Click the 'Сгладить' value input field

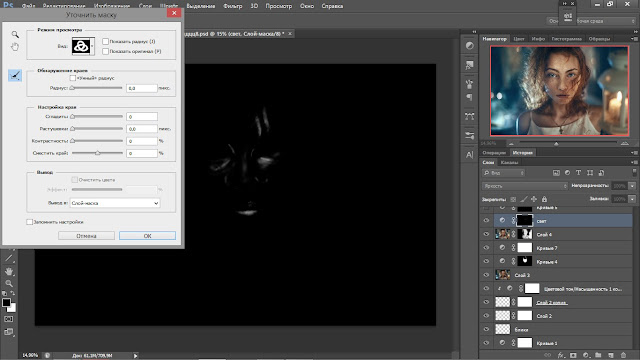point(142,117)
